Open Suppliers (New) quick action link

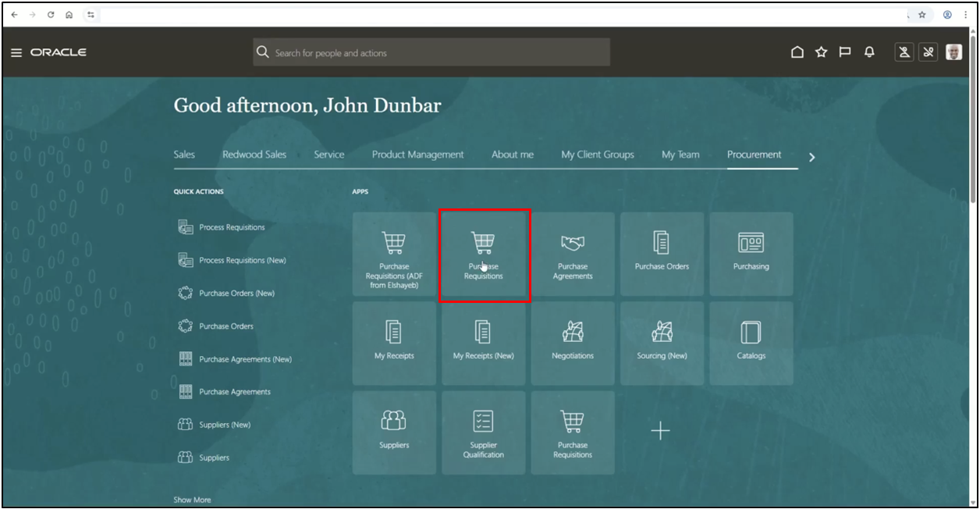[225, 425]
